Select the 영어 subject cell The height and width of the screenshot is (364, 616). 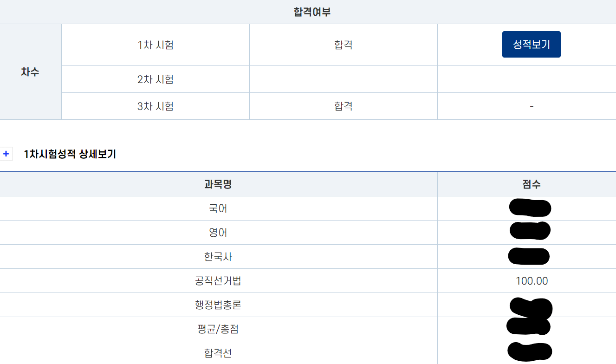pos(218,233)
